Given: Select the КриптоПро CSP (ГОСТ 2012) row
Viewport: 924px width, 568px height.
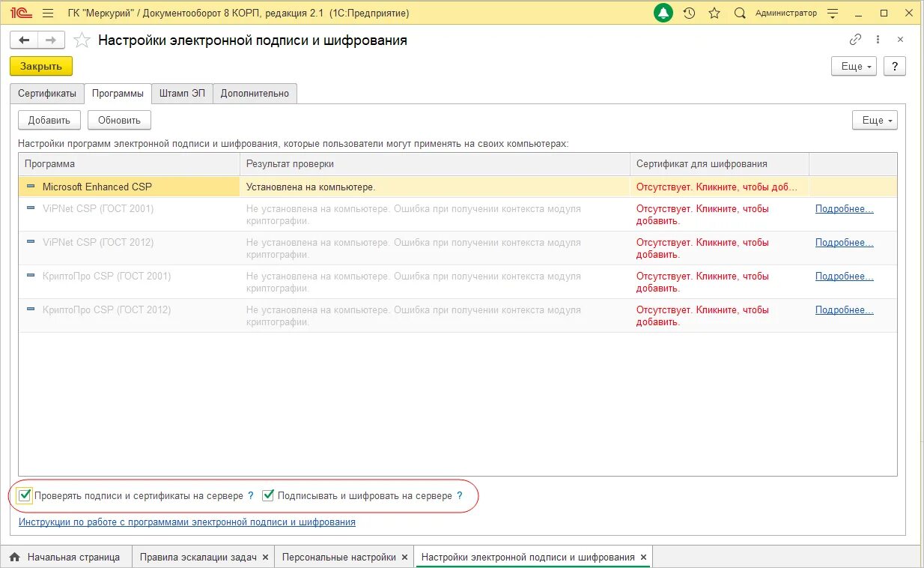Looking at the screenshot, I should (x=458, y=315).
